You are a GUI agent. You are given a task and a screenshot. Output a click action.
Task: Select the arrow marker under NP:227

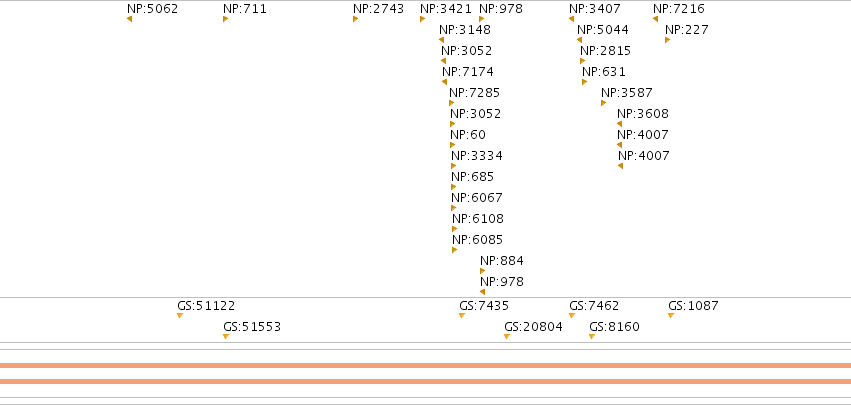[668, 40]
